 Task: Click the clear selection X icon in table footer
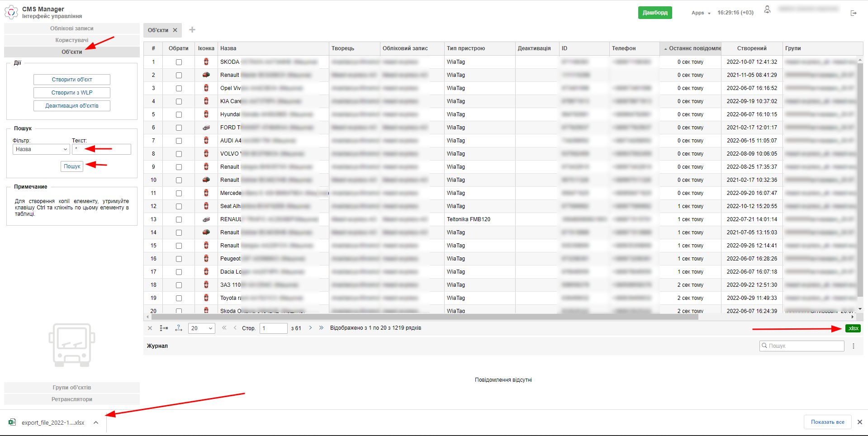click(x=150, y=328)
